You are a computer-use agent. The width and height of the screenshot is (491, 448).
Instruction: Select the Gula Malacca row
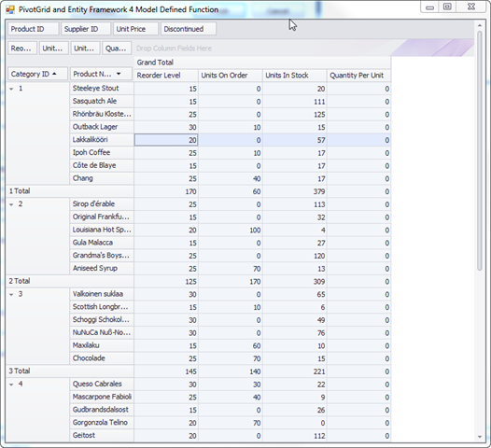point(102,243)
